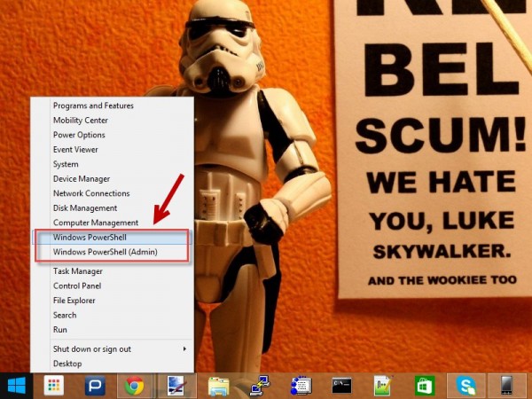Open Task Manager
The height and width of the screenshot is (399, 532).
coord(113,271)
